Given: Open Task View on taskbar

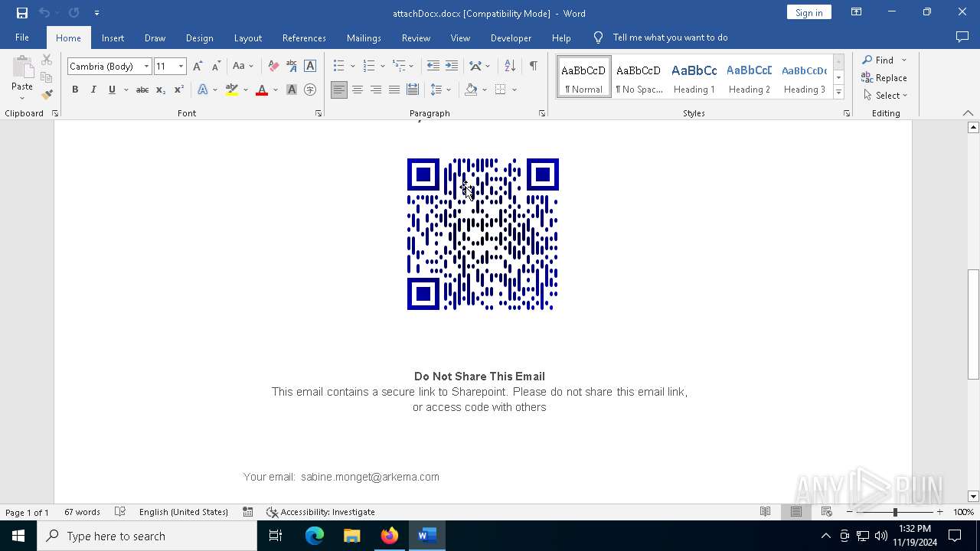Looking at the screenshot, I should (276, 536).
